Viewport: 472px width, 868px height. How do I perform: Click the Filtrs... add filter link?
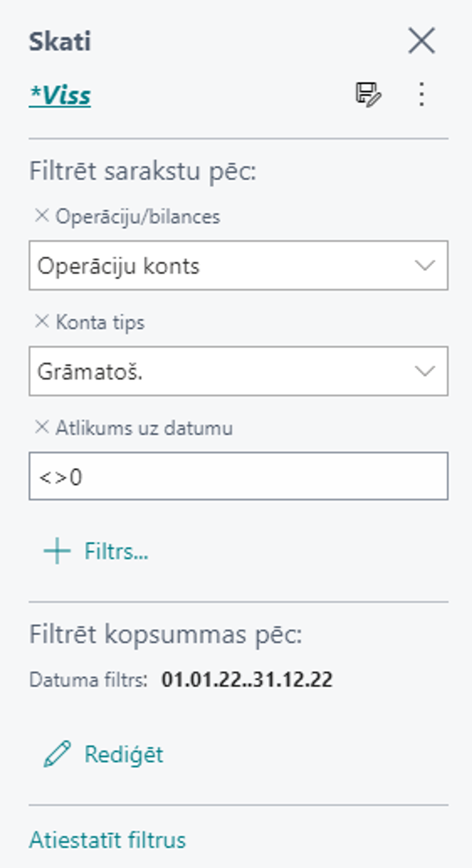click(116, 551)
